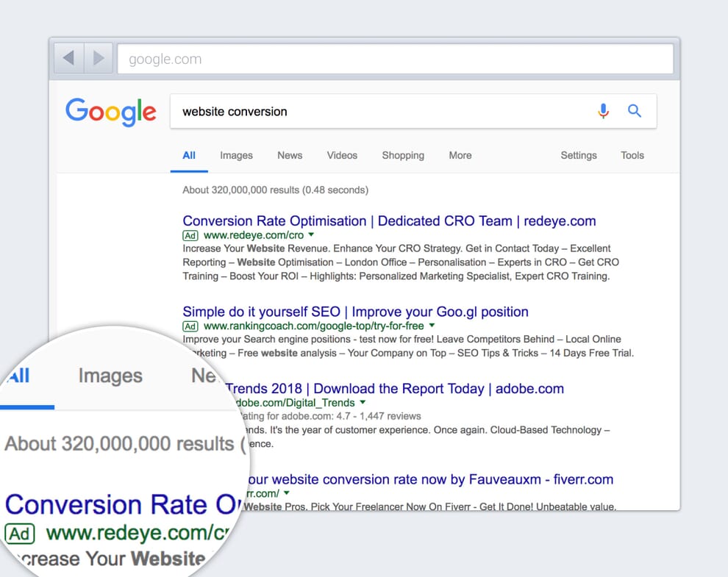The image size is (728, 577).
Task: Open 'Trends 2018 | Download the Report Today' result
Action: [395, 389]
